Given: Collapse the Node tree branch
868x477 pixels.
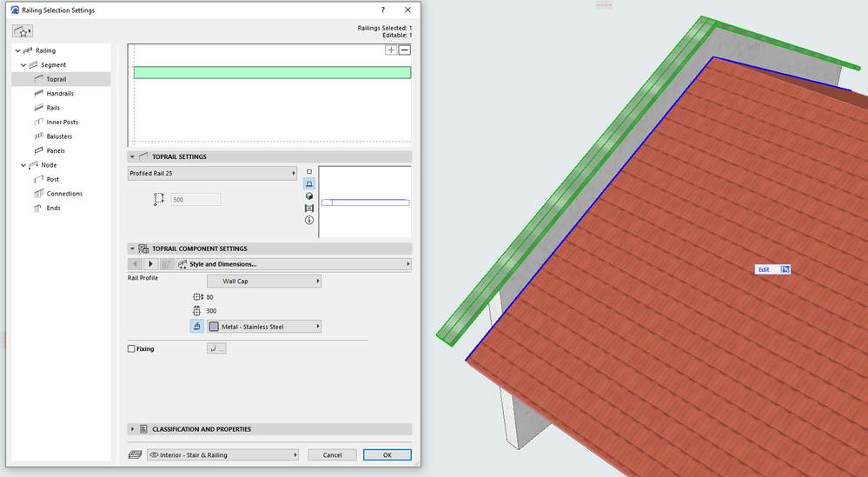Looking at the screenshot, I should (x=23, y=165).
